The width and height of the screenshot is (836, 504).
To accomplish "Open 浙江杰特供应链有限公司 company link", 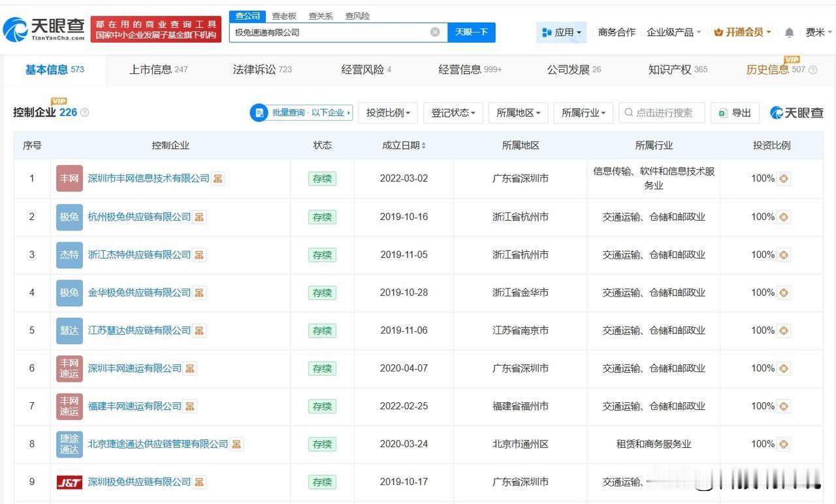I will tap(139, 255).
